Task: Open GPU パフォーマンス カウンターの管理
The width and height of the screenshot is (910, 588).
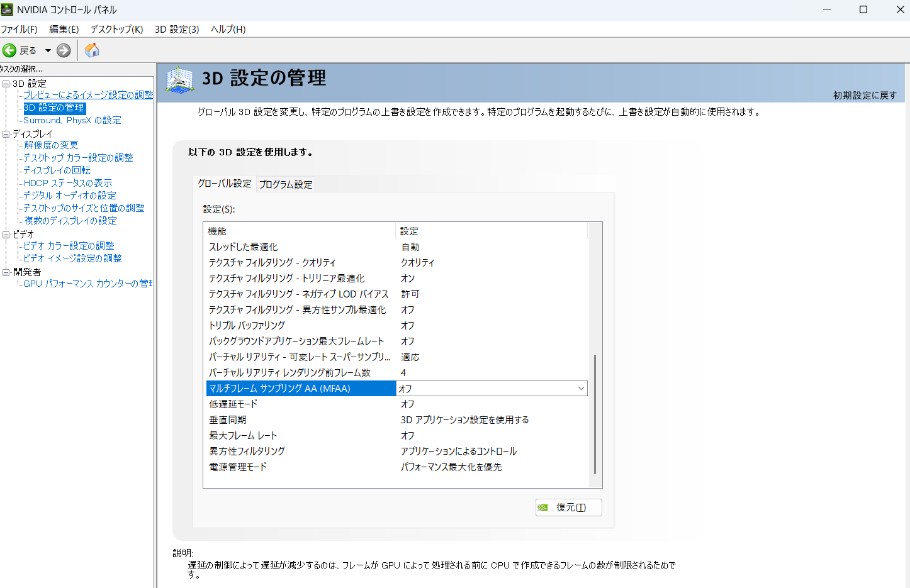Action: coord(87,284)
